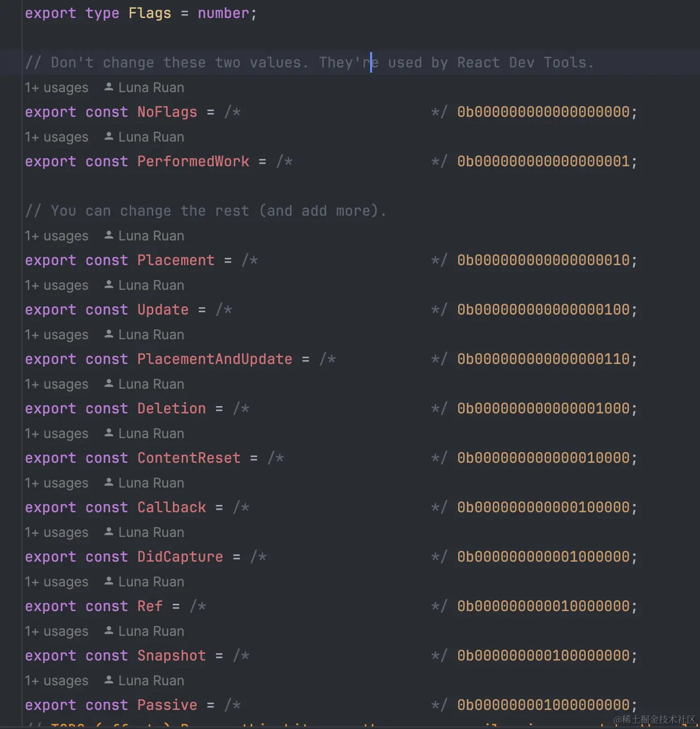The image size is (700, 729).
Task: Click the number keyword in the Flags type
Action: click(223, 13)
